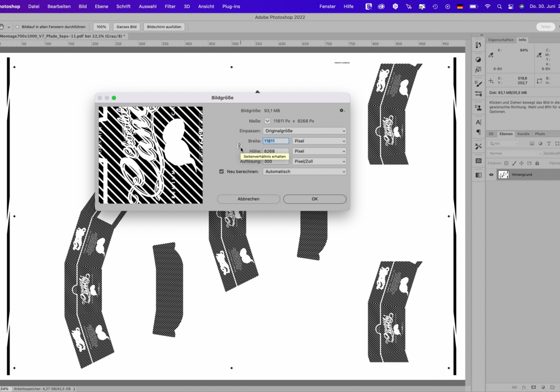
Task: Open the Bildgröße dialog gear settings
Action: point(342,111)
